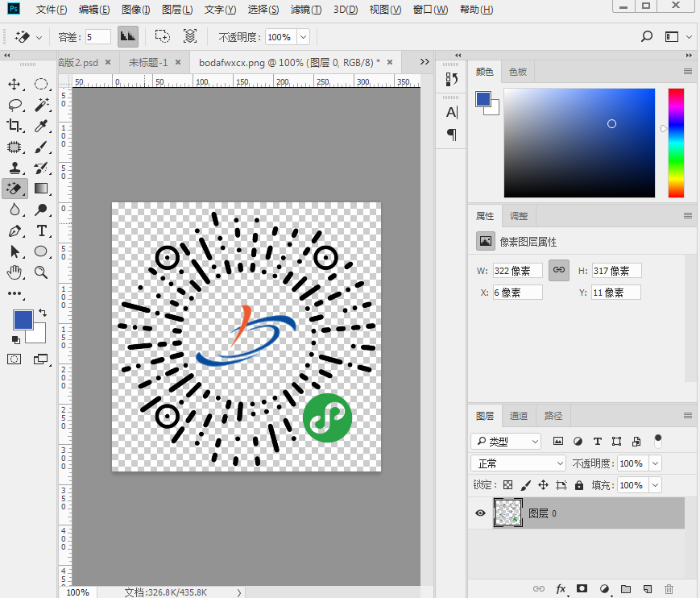
Task: Select the Patch healing tool
Action: click(14, 147)
